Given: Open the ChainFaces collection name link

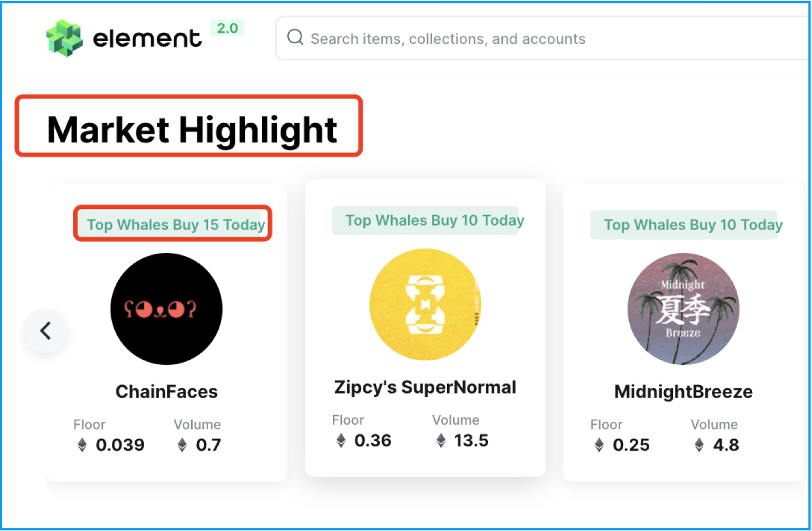Looking at the screenshot, I should tap(166, 391).
